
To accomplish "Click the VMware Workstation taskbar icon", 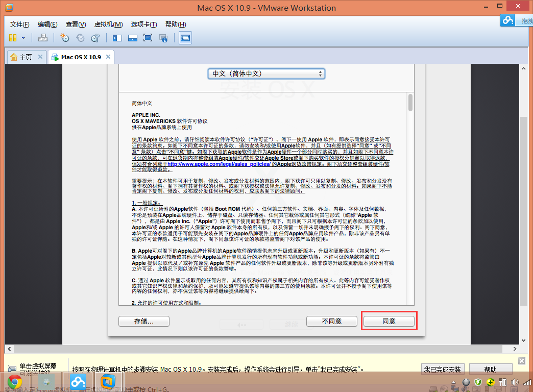I will point(108,382).
